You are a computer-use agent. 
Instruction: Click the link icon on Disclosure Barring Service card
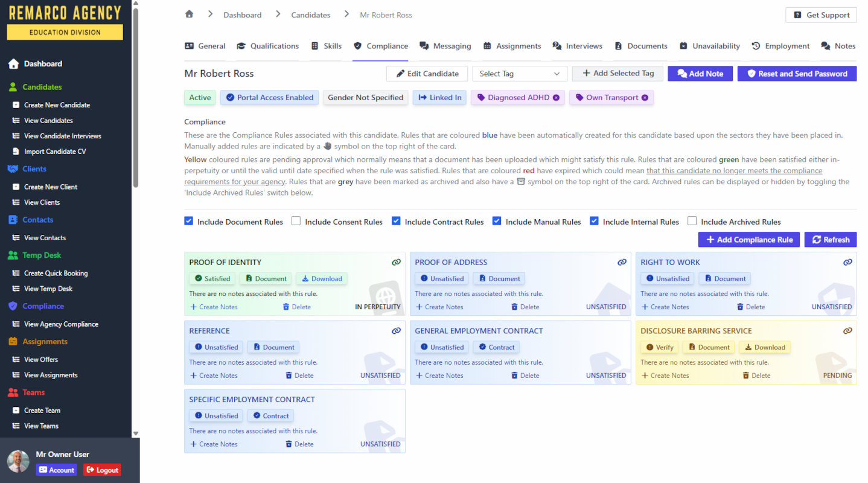point(847,331)
